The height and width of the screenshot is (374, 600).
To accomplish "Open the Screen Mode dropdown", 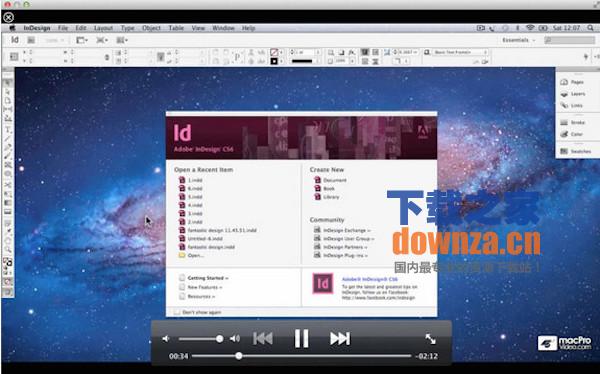I will coord(102,40).
